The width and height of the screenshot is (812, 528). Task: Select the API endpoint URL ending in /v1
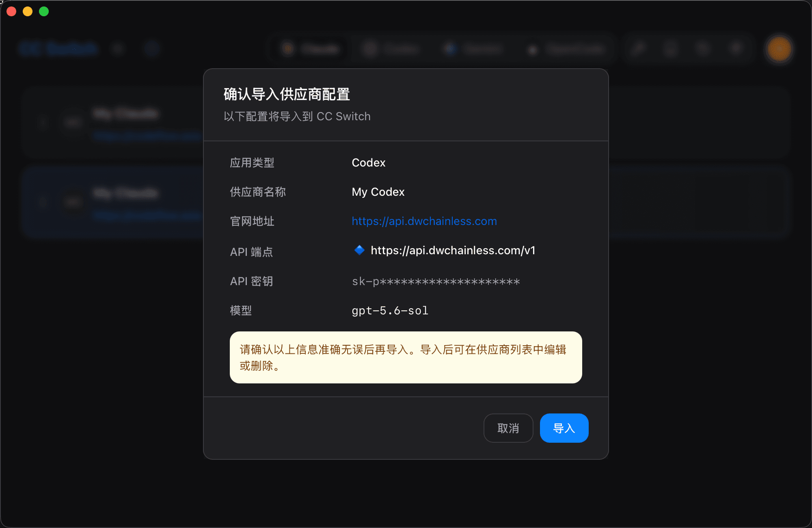(x=453, y=250)
